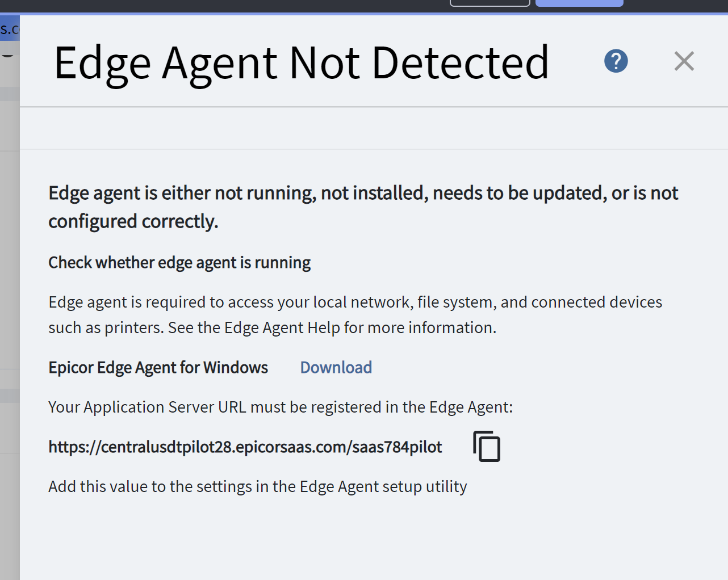Open the Edge Agent help via question mark icon

tap(616, 61)
